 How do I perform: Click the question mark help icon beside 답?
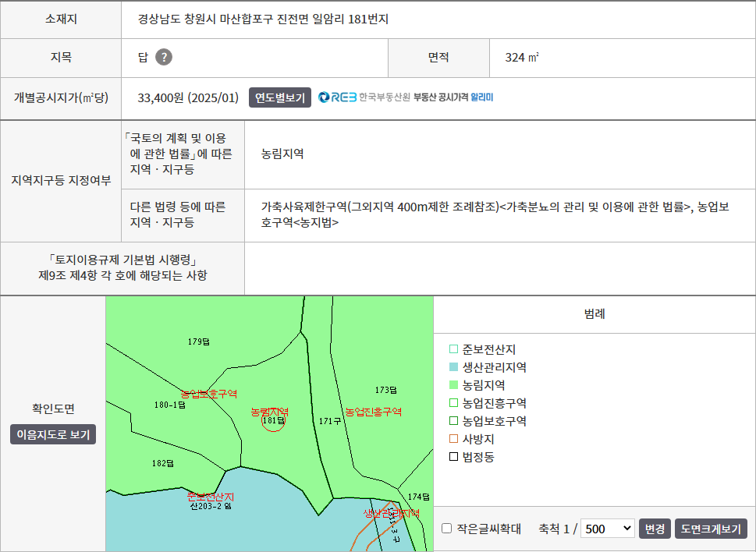point(163,57)
